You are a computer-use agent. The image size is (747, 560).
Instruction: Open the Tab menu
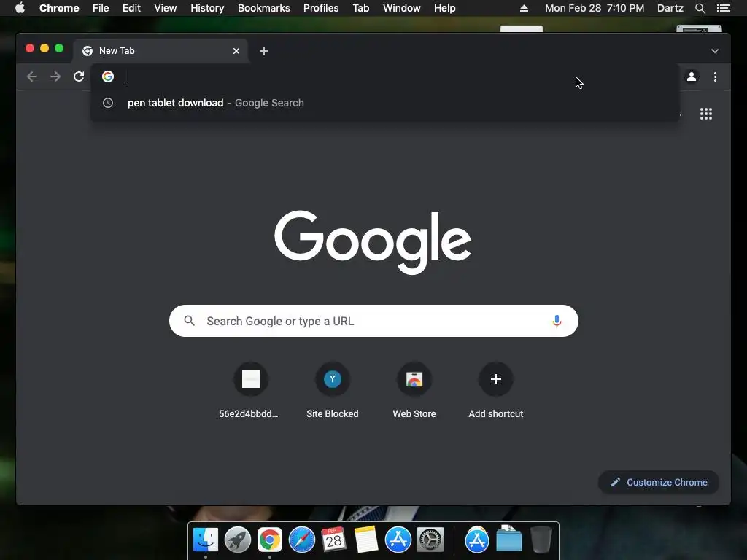tap(360, 8)
